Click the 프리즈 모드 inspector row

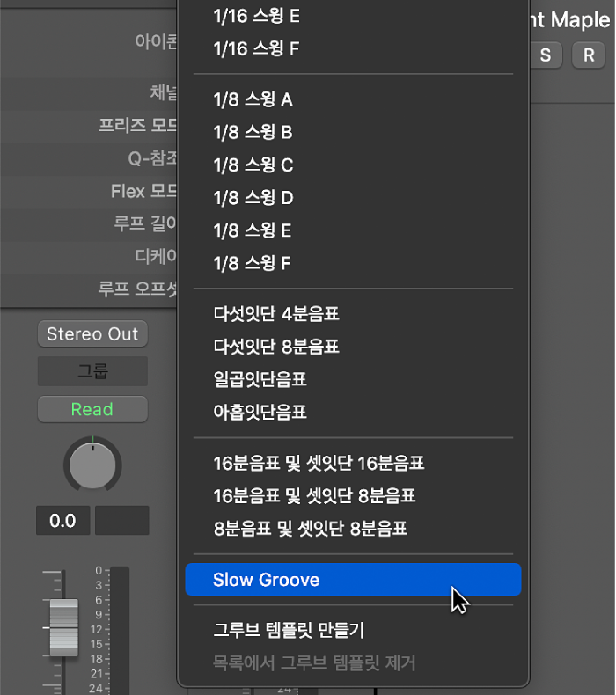pos(89,126)
